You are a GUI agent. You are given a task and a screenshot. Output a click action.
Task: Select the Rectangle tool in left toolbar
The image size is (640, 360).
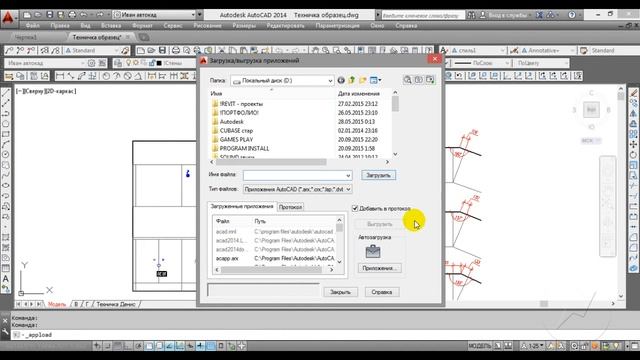point(6,134)
